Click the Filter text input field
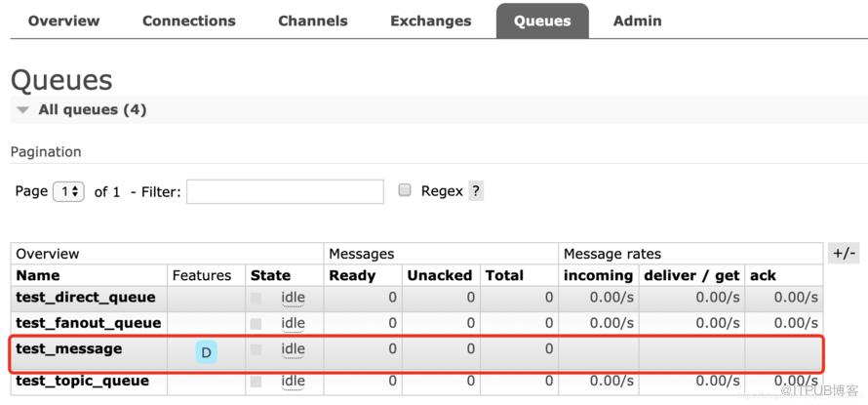The height and width of the screenshot is (405, 868). 285,191
